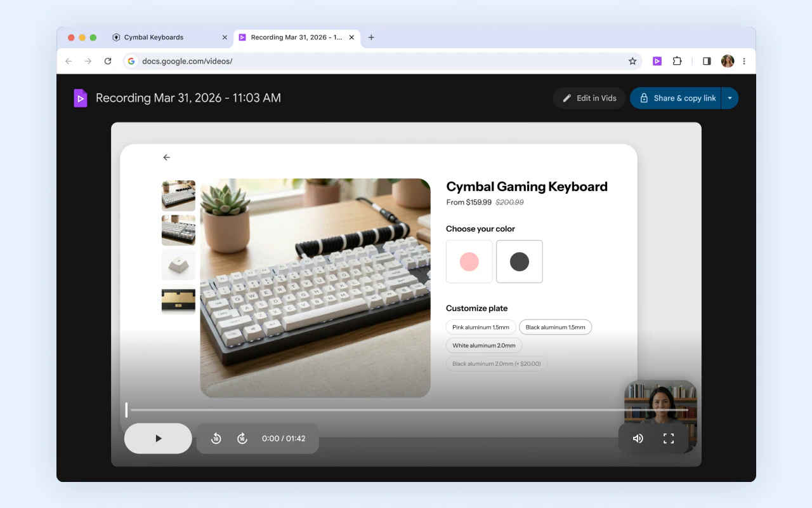Select the second keyboard thumbnail
The height and width of the screenshot is (508, 812).
click(x=178, y=230)
